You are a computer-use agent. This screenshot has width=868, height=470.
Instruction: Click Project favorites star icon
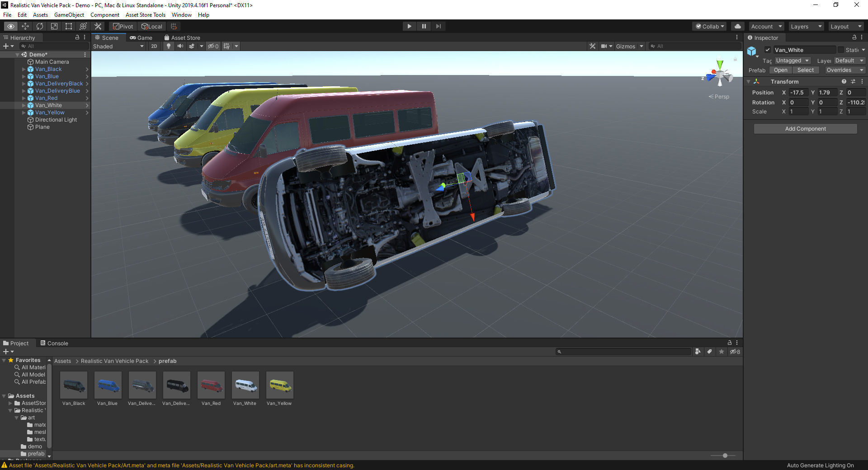pos(722,352)
